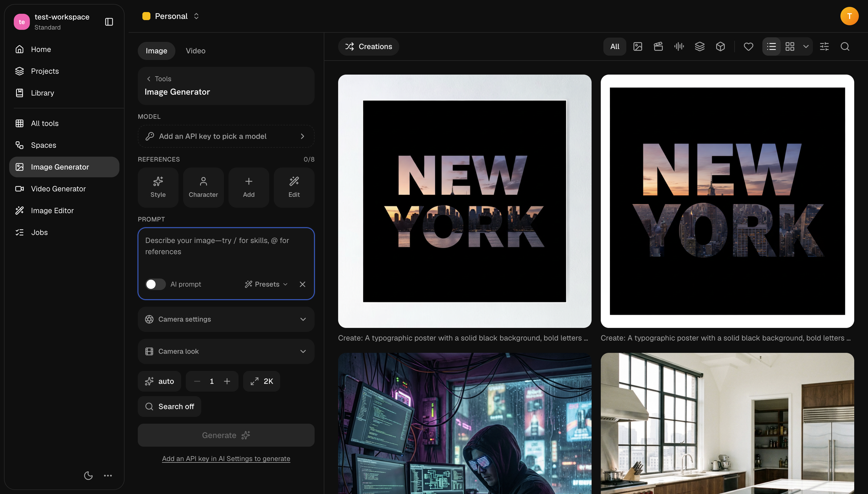Open Spaces in the sidebar

click(64, 145)
